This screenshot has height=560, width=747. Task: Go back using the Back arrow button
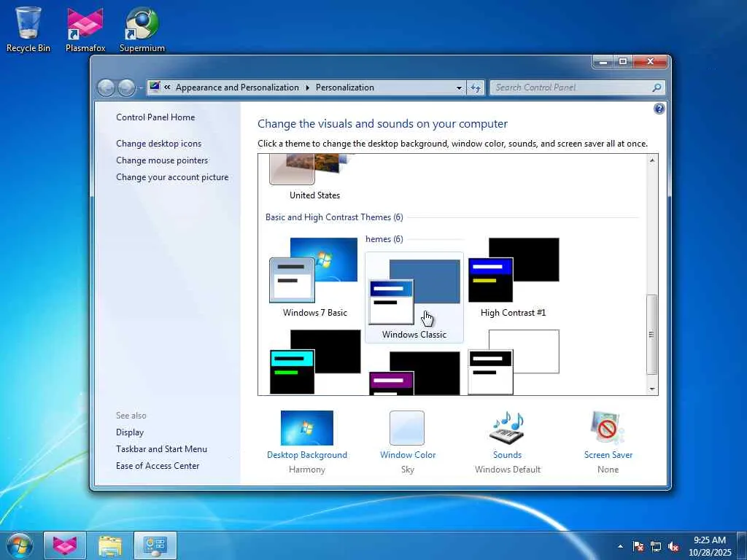click(x=106, y=87)
